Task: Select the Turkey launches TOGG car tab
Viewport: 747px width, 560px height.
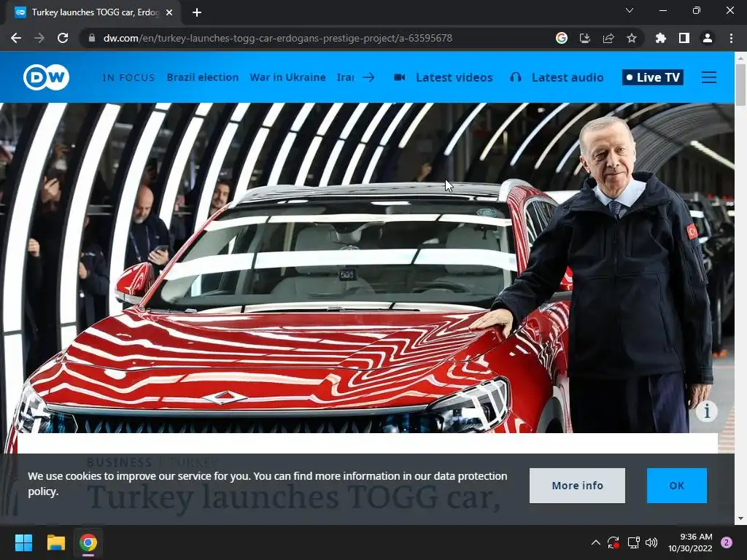Action: (x=94, y=12)
